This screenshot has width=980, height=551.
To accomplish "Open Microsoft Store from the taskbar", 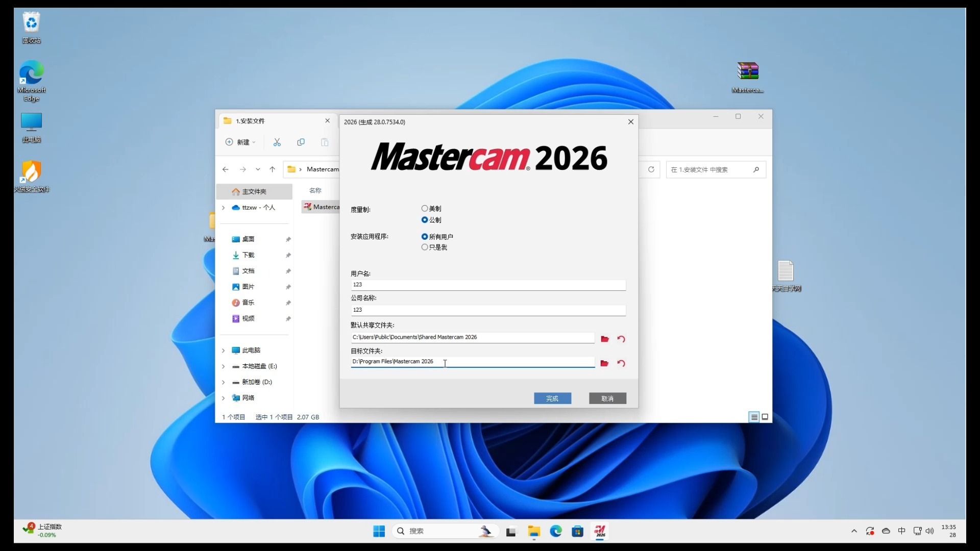I will (578, 532).
